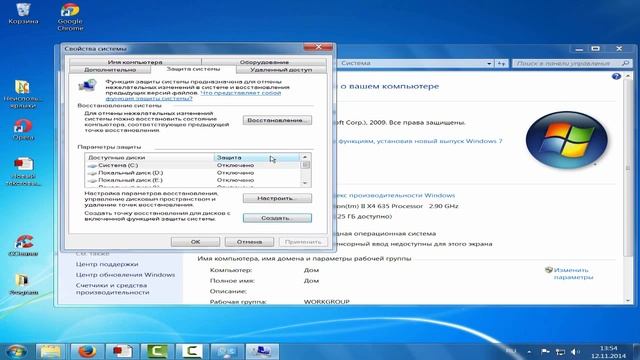Open the system protection help link
This screenshot has height=360, width=640.
(x=193, y=96)
